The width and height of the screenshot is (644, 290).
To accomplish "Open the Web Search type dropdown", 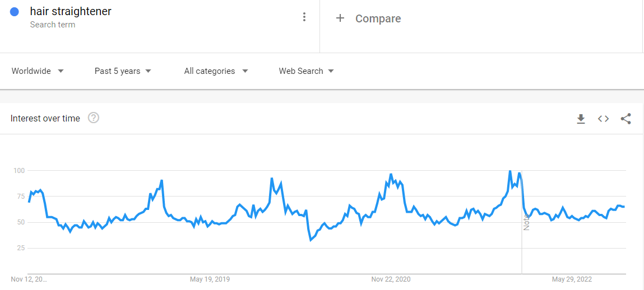I will pos(306,71).
